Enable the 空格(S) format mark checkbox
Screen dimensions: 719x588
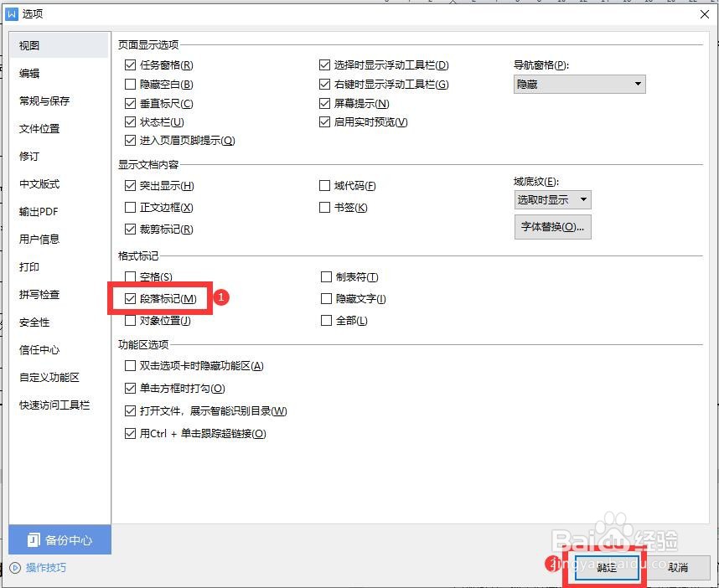pyautogui.click(x=130, y=276)
